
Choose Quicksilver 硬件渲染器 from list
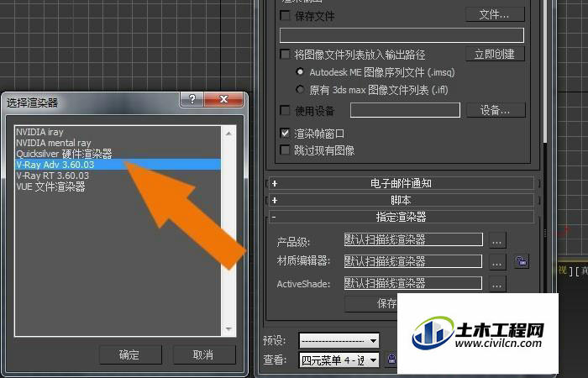point(64,154)
